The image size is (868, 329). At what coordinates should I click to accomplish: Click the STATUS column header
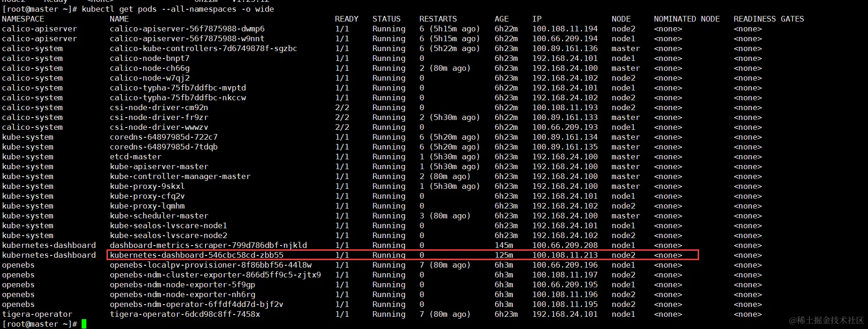coord(387,19)
